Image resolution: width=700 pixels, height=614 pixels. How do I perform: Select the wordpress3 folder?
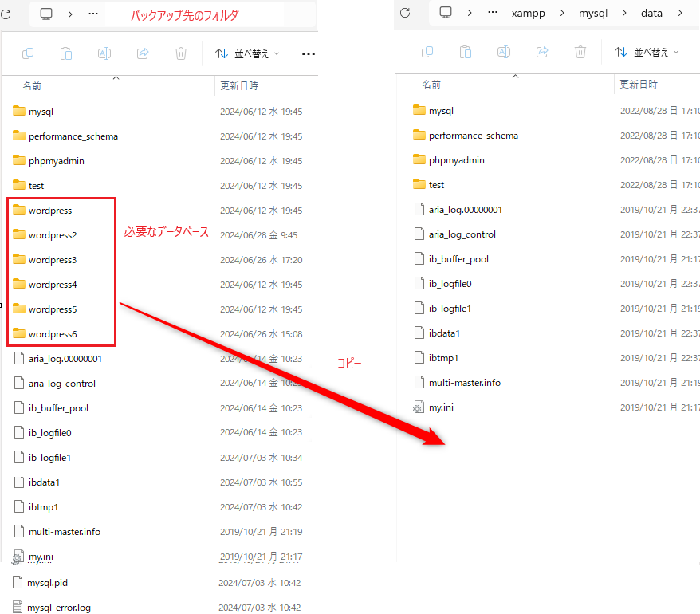[53, 260]
